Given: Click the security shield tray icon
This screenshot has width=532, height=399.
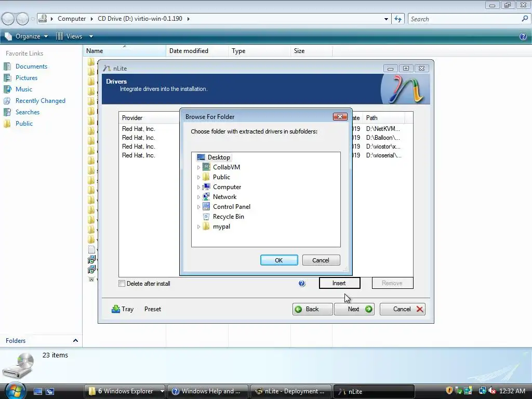Looking at the screenshot, I should [x=449, y=391].
